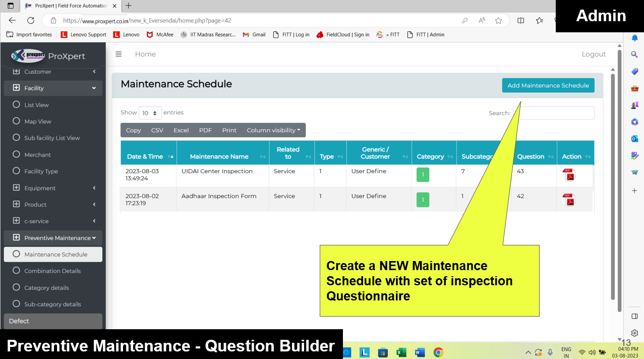Export the table using the CSV button

point(157,130)
